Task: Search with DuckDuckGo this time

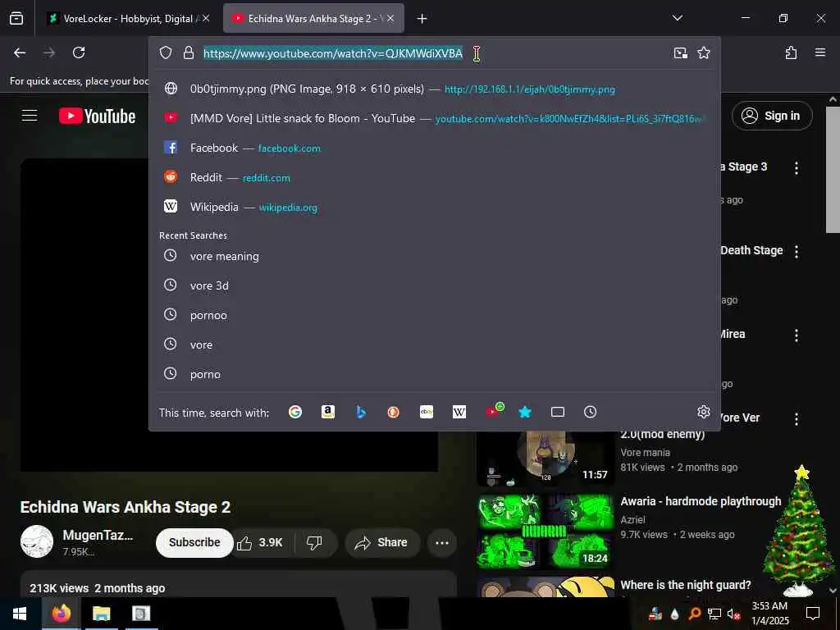Action: pyautogui.click(x=393, y=412)
